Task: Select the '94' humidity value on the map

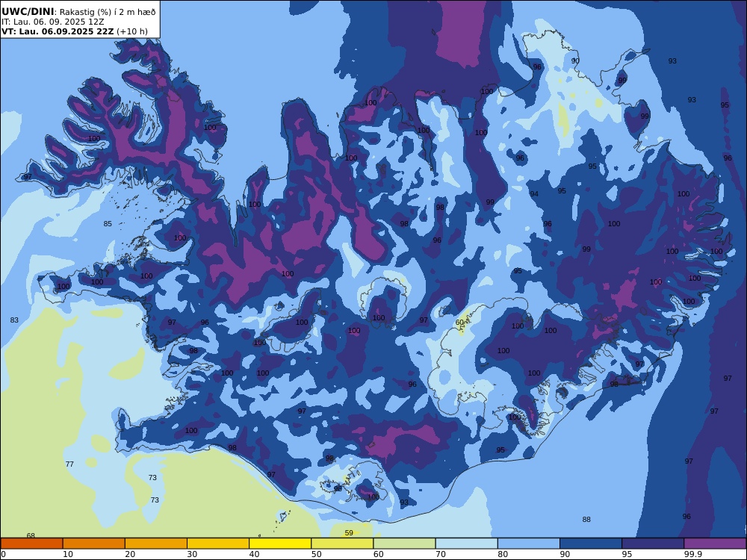Action: click(535, 194)
